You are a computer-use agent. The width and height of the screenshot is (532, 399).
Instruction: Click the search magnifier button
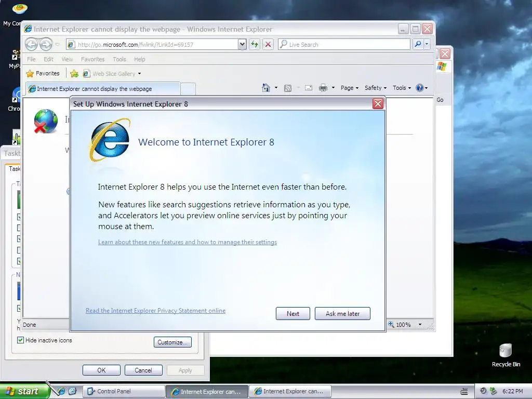pos(418,44)
